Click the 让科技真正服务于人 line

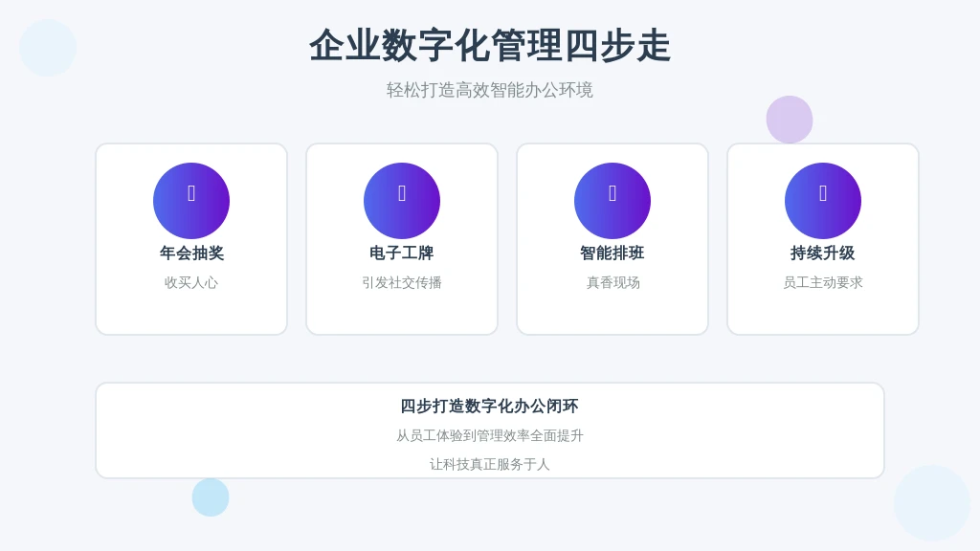[x=490, y=464]
